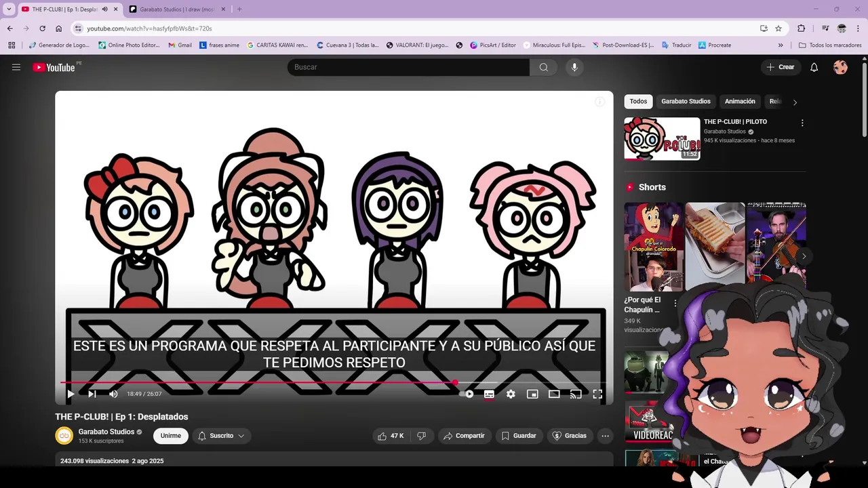Show more Shorts with next arrow
Image resolution: width=868 pixels, height=488 pixels.
click(804, 256)
